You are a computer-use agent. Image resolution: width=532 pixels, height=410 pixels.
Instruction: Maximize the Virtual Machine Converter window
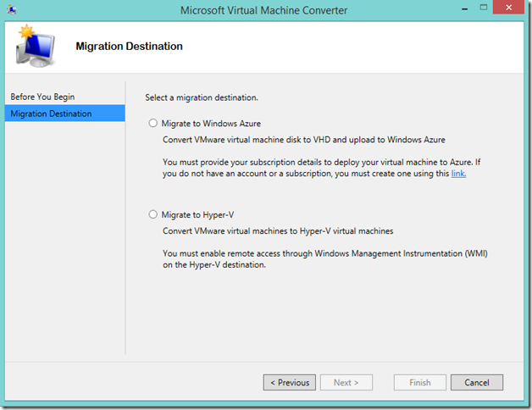484,8
